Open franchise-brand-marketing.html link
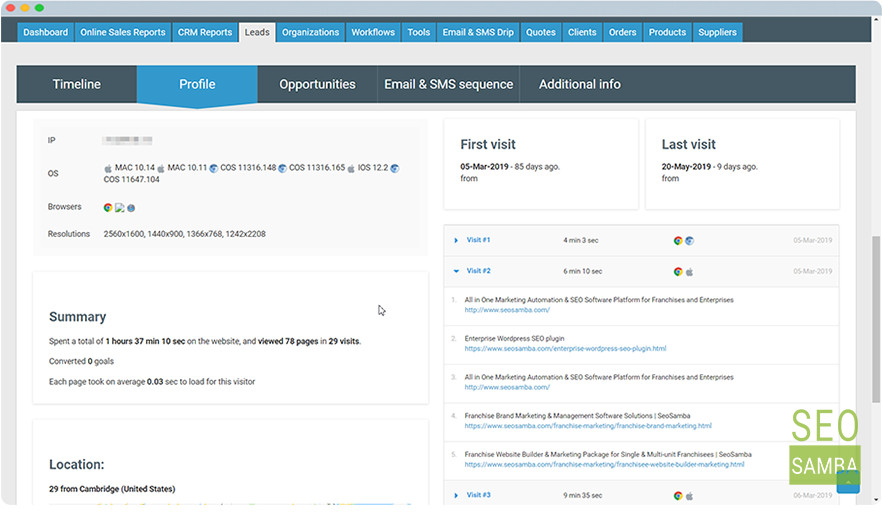Screen dimensions: 883x512 click(588, 426)
